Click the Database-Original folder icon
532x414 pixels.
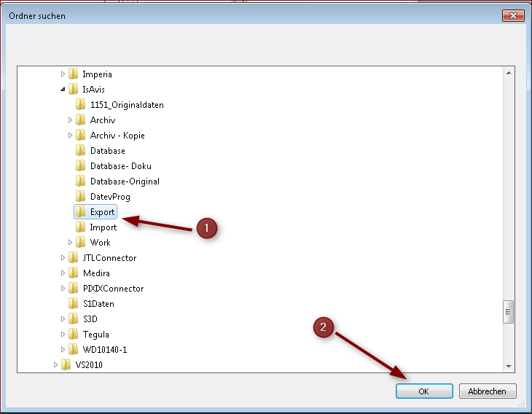81,181
